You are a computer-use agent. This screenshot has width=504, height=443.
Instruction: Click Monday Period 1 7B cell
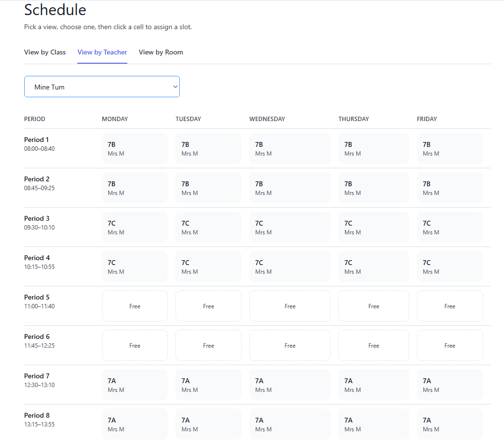pos(135,148)
